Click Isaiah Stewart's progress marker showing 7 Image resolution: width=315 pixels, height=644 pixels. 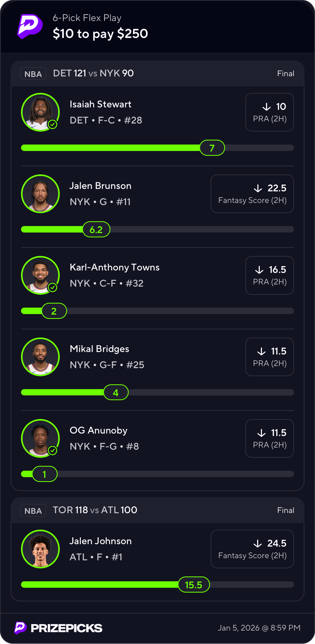pos(212,148)
